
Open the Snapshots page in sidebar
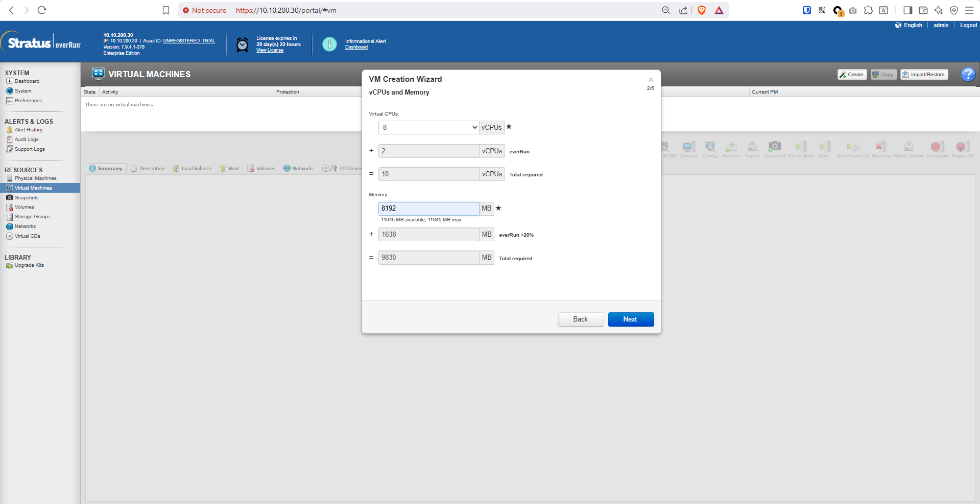click(x=27, y=198)
